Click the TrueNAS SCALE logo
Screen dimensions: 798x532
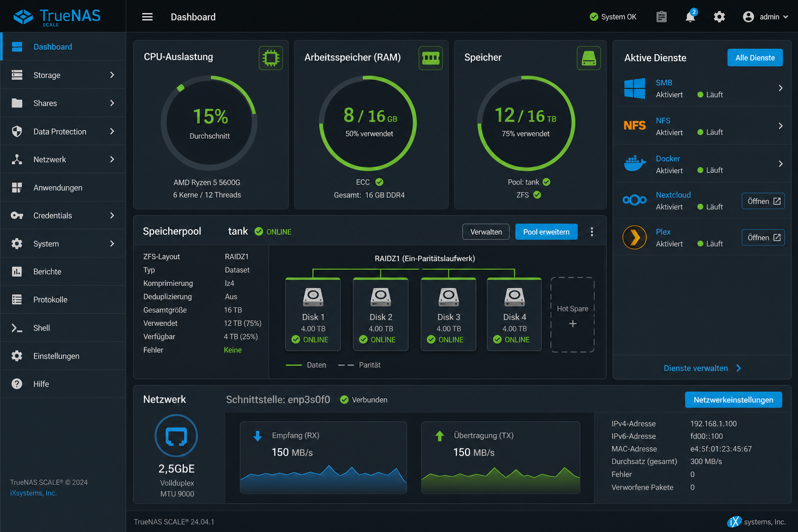point(57,17)
